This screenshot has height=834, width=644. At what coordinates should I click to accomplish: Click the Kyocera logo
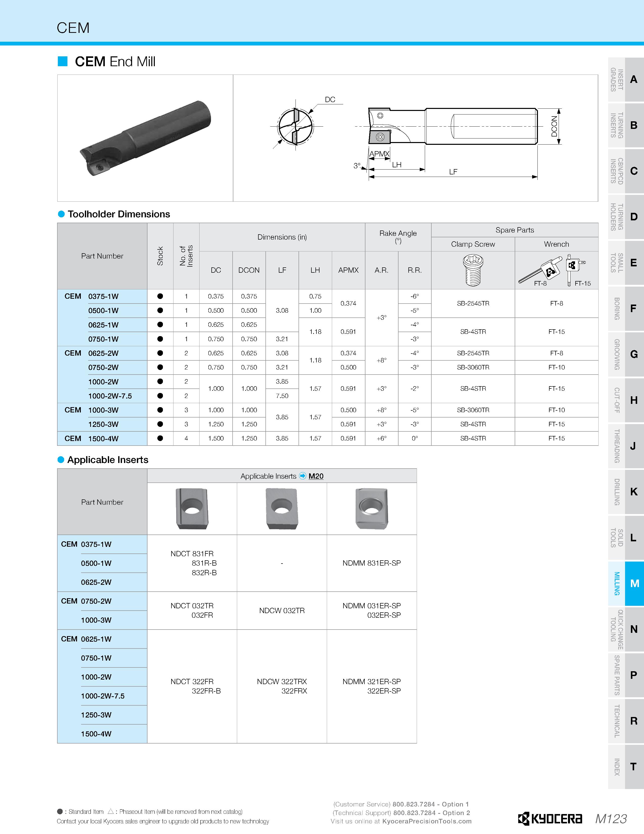click(x=550, y=819)
